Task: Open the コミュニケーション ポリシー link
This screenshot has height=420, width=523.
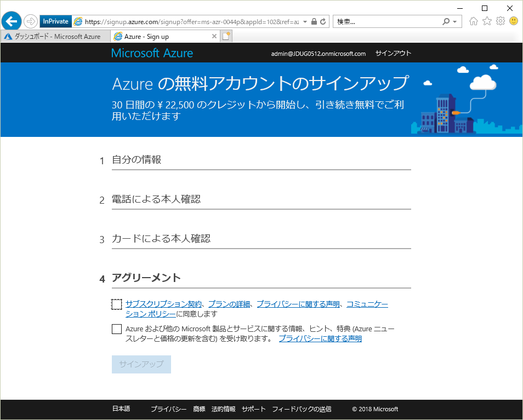Action: click(367, 304)
